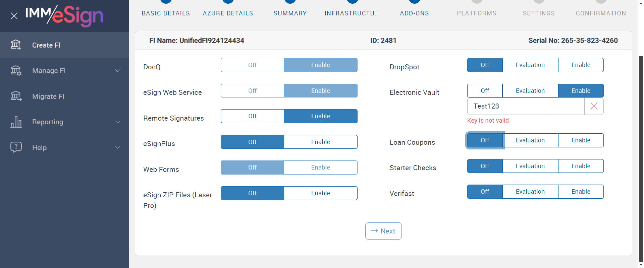Turn Loan Coupons Off
Image resolution: width=644 pixels, height=268 pixels.
485,140
